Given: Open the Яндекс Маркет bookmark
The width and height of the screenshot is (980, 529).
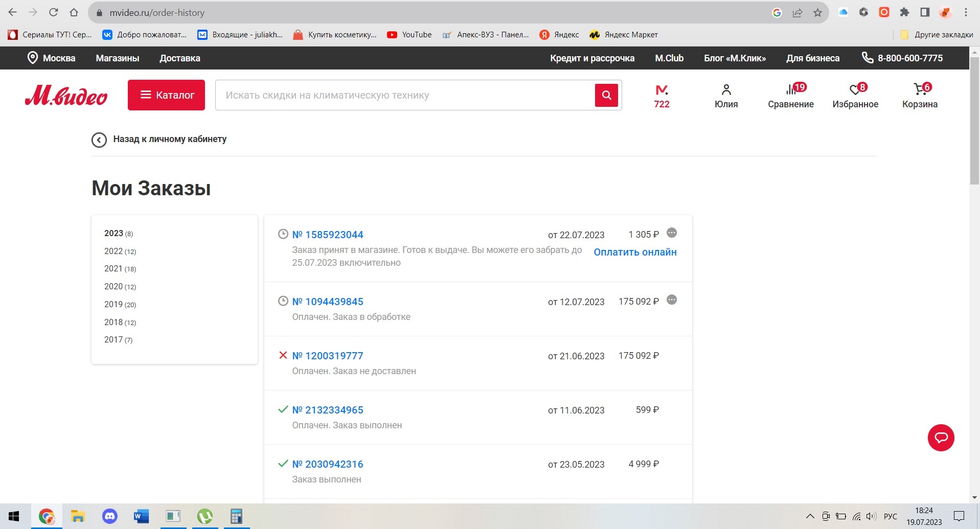Looking at the screenshot, I should tap(623, 35).
